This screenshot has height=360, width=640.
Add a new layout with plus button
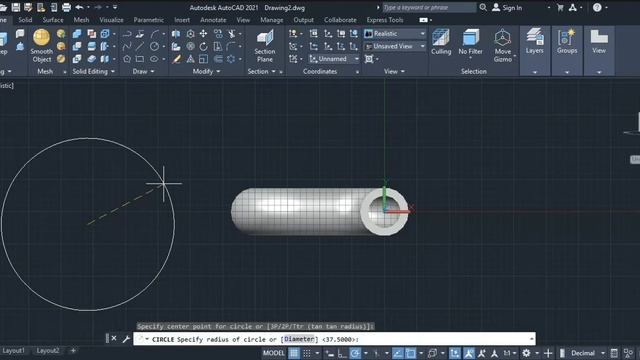point(73,351)
